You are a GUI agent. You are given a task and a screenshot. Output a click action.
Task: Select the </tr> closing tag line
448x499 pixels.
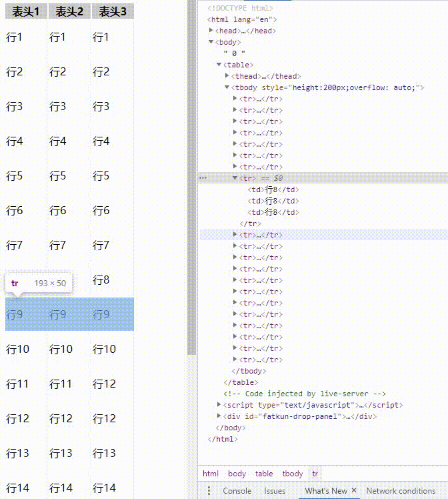pos(250,223)
